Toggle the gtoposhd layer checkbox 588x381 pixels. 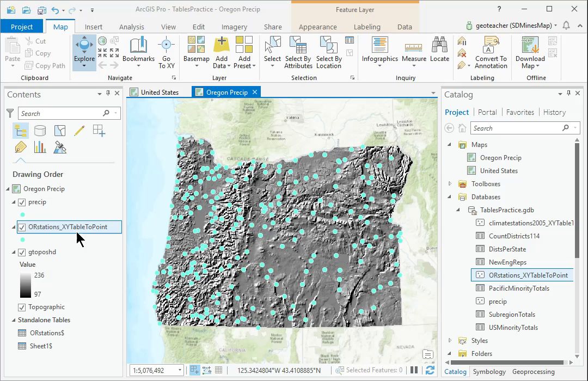coord(22,252)
